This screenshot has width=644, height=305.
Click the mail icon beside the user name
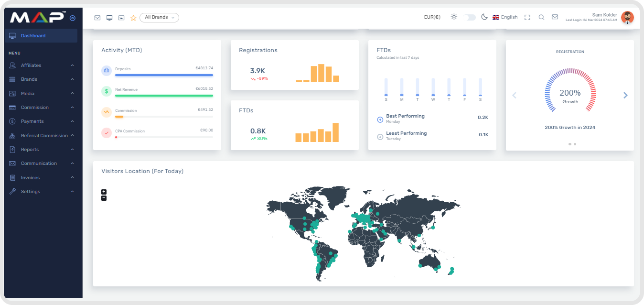point(555,17)
